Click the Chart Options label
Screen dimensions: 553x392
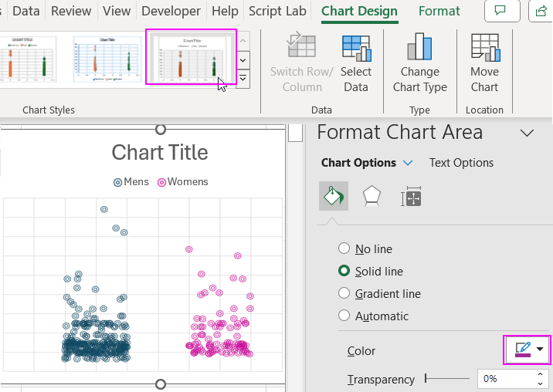pos(358,163)
